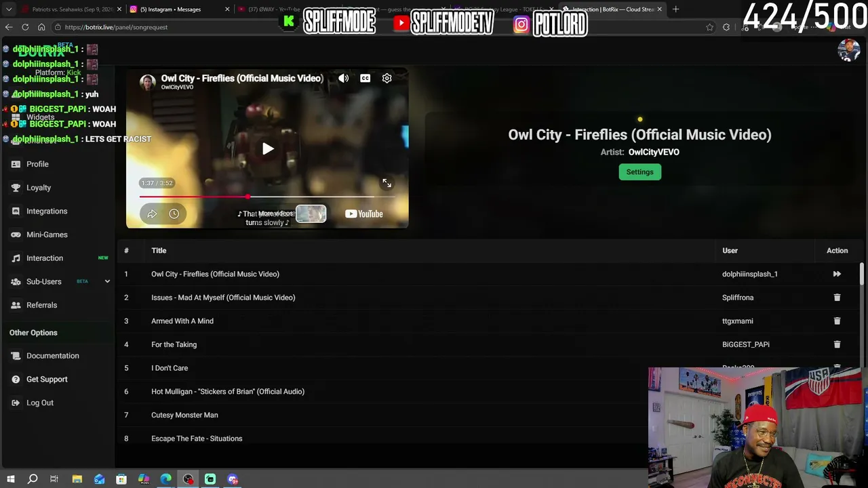Open Mini-Games in the sidebar
The width and height of the screenshot is (868, 488).
tap(47, 235)
